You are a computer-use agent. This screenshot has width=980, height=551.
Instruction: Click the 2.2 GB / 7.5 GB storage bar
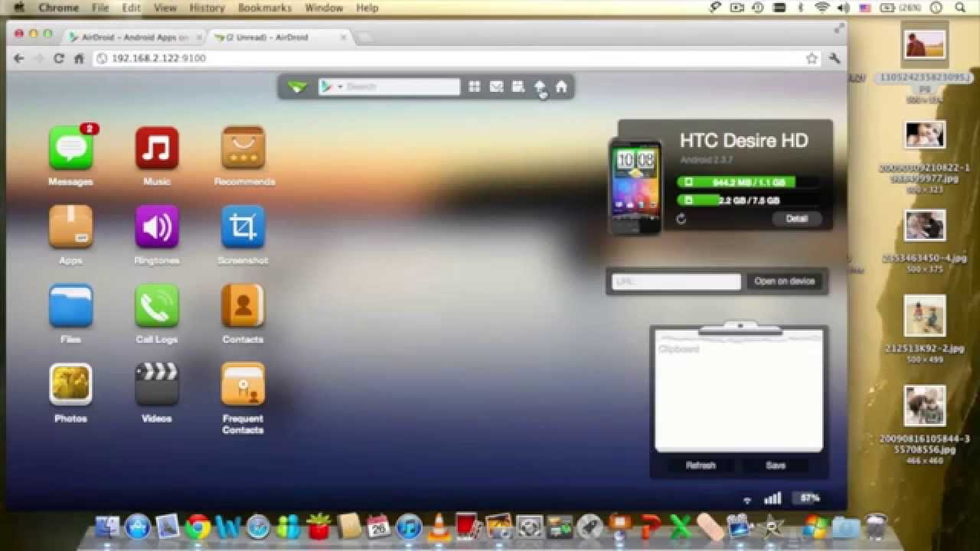(x=746, y=201)
